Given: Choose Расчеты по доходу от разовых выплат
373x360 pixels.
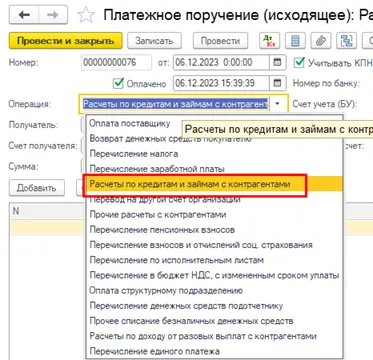Looking at the screenshot, I should (x=215, y=336).
